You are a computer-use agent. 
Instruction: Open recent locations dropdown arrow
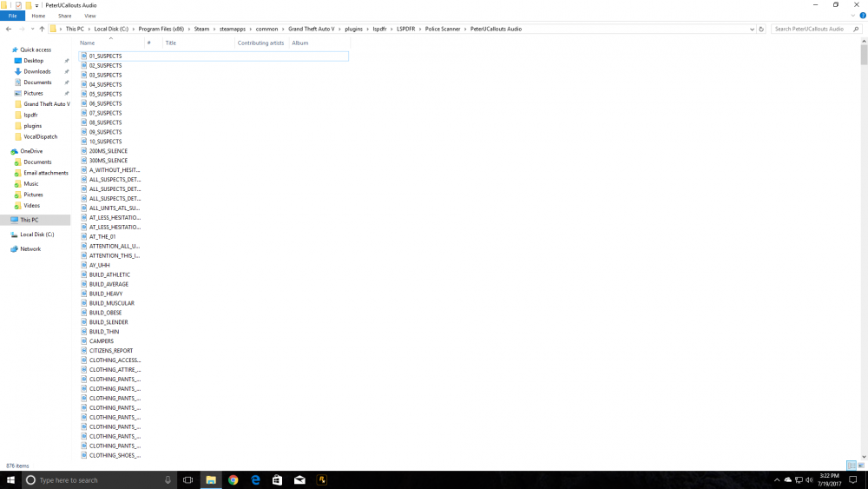[32, 29]
